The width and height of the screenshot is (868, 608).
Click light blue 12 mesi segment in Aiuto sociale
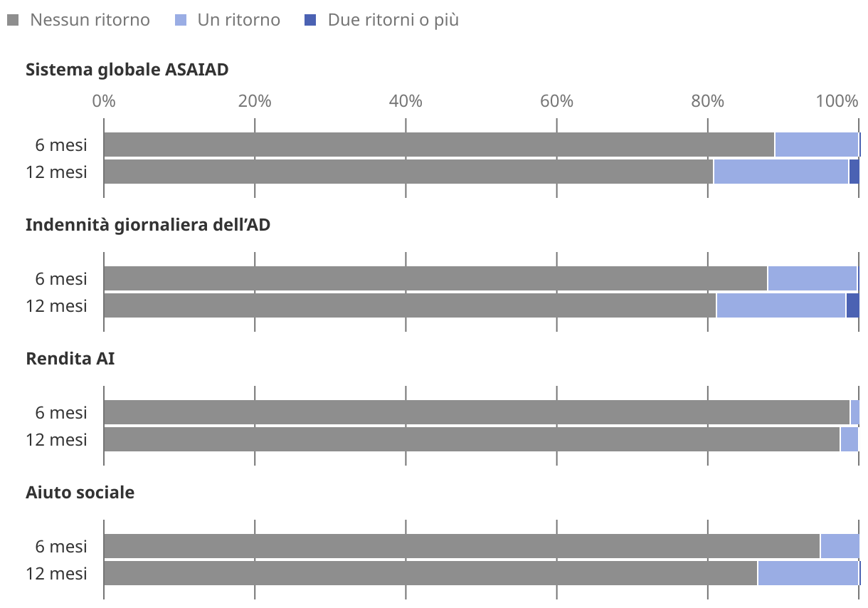(808, 573)
